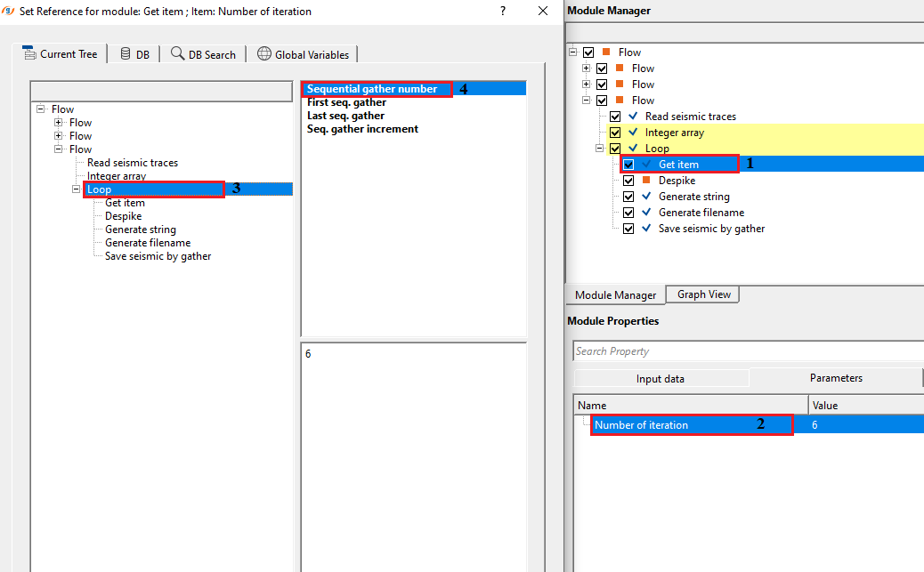Screen dimensions: 924x572
Task: Click blue checkmark beside Integer array
Action: pos(633,132)
